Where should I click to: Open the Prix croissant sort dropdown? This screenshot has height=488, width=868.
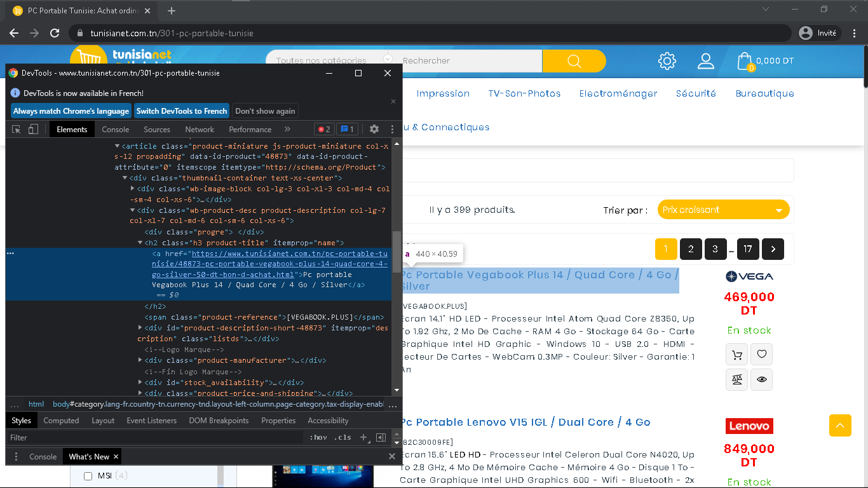723,210
